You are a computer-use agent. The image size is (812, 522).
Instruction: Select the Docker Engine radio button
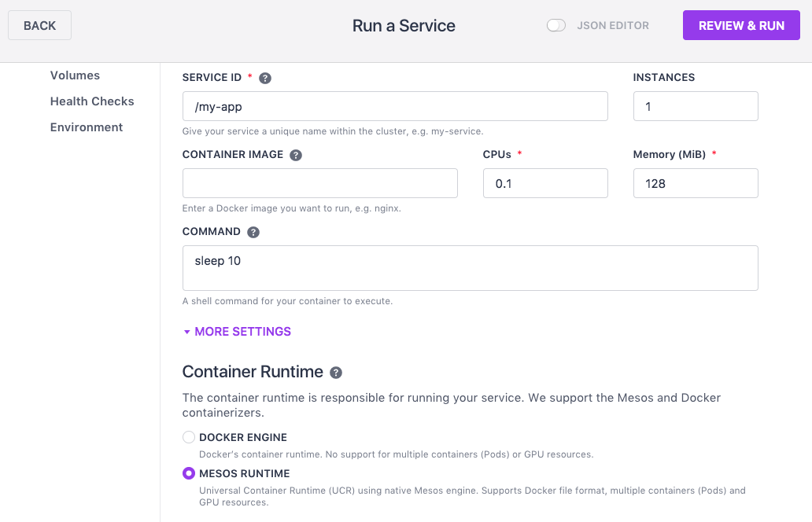[189, 437]
